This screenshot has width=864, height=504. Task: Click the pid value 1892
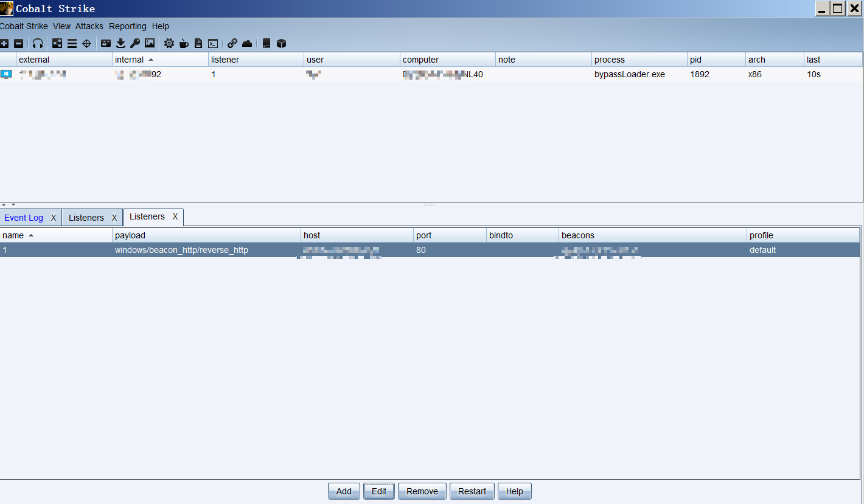coord(700,74)
